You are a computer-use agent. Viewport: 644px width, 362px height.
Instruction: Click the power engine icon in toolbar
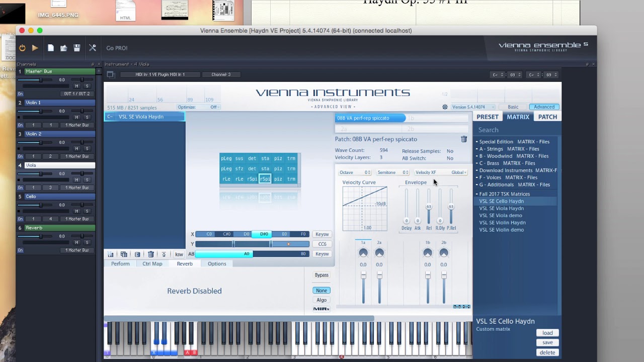point(22,48)
